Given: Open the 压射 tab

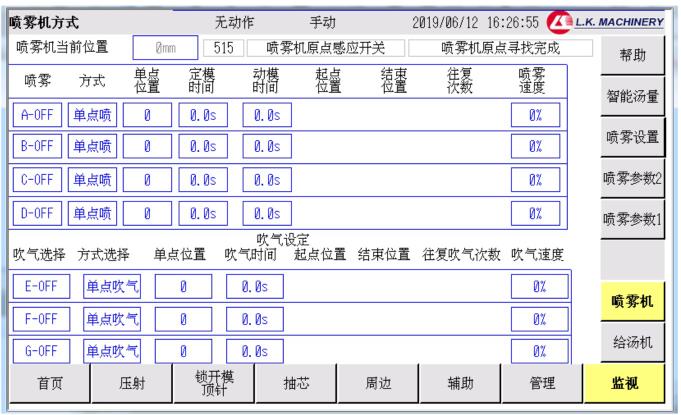Looking at the screenshot, I should coord(132,383).
